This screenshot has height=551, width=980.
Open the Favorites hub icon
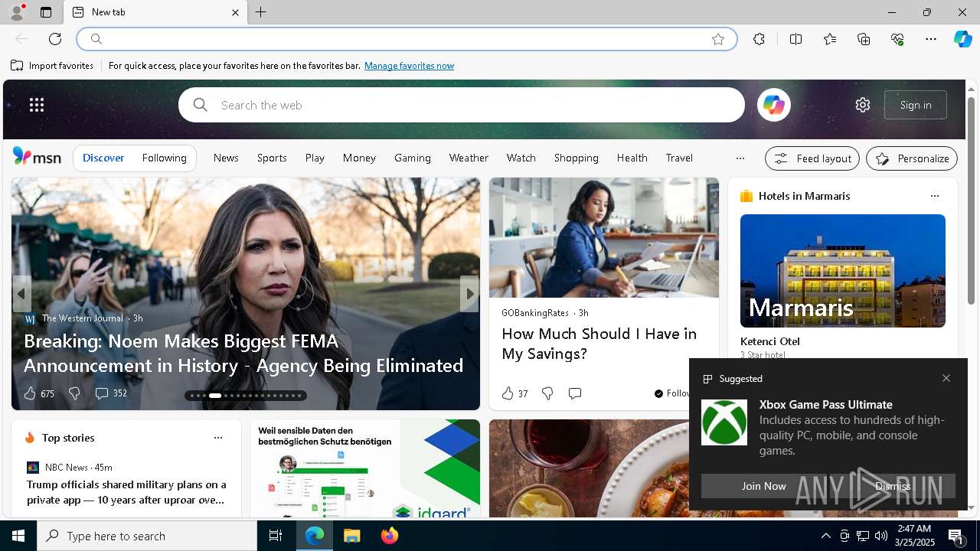click(830, 39)
